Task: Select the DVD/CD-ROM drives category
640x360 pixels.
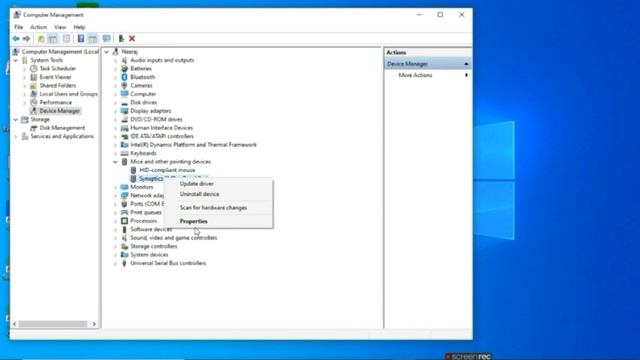Action: (x=156, y=120)
